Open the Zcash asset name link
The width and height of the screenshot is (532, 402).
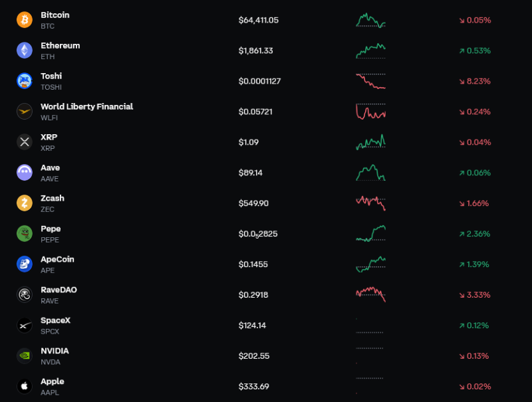[x=53, y=198]
